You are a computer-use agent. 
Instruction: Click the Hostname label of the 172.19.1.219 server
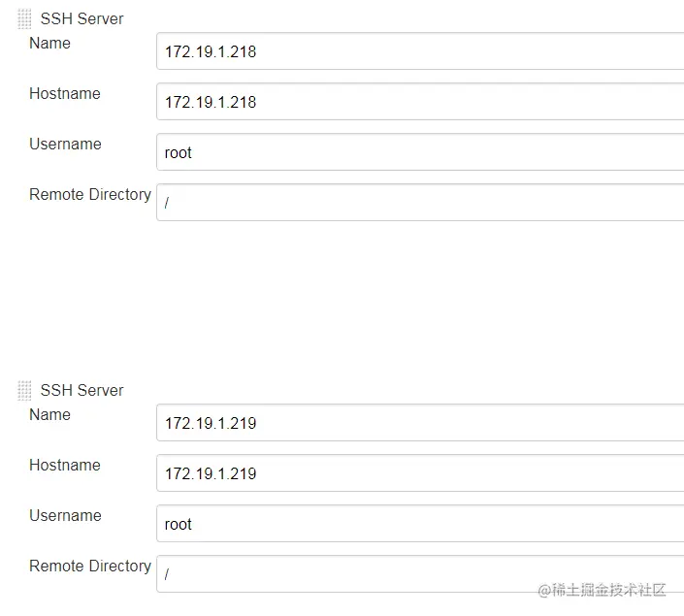point(64,465)
